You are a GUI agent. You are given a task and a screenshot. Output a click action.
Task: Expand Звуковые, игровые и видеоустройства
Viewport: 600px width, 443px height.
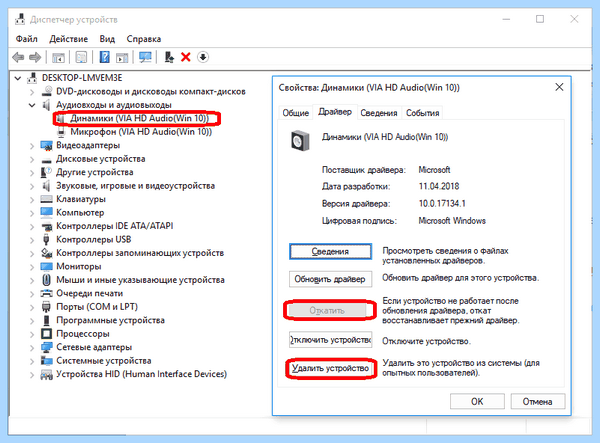[x=32, y=186]
